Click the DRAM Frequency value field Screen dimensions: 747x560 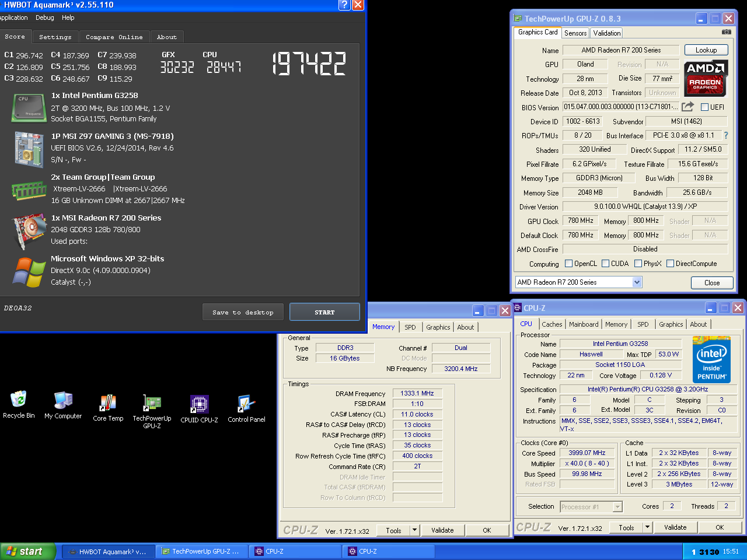point(417,393)
